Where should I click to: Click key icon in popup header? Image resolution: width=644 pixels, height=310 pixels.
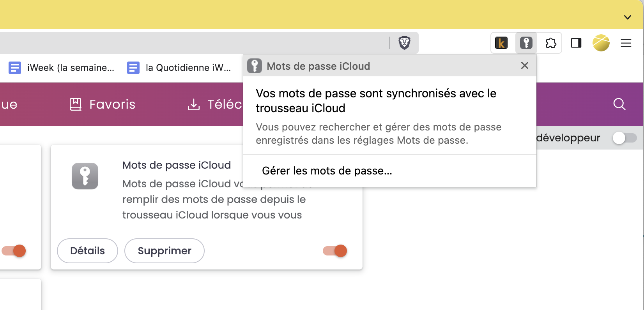255,66
